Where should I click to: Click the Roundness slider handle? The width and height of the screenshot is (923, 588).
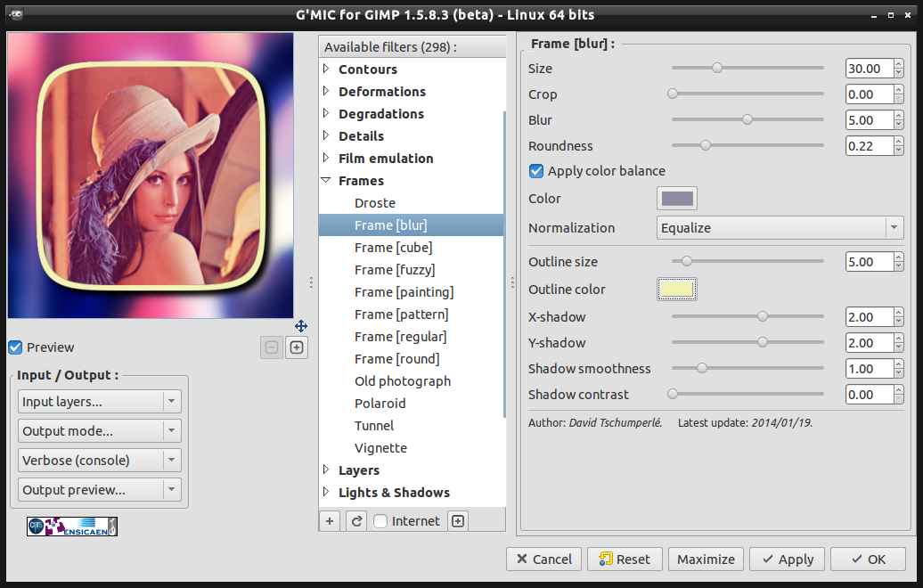coord(706,145)
